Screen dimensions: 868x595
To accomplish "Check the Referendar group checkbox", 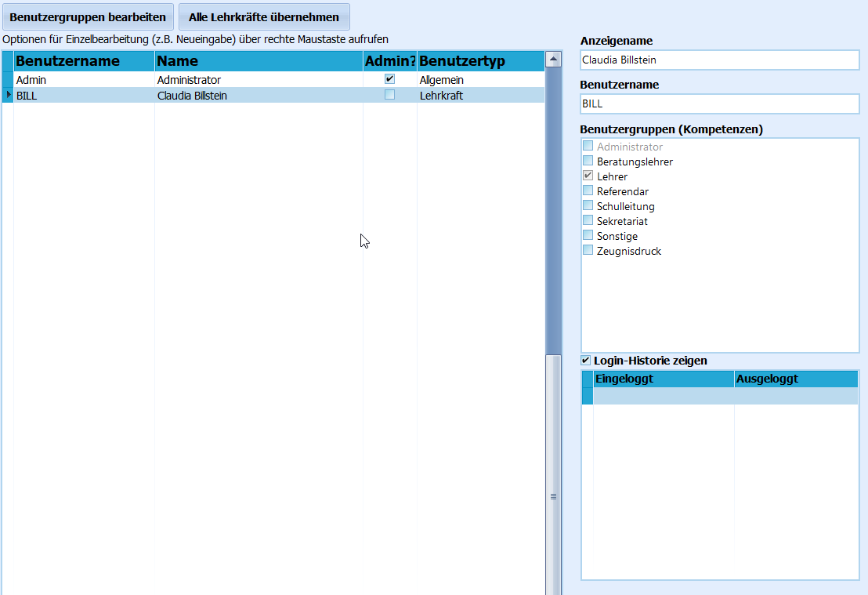I will tap(588, 190).
